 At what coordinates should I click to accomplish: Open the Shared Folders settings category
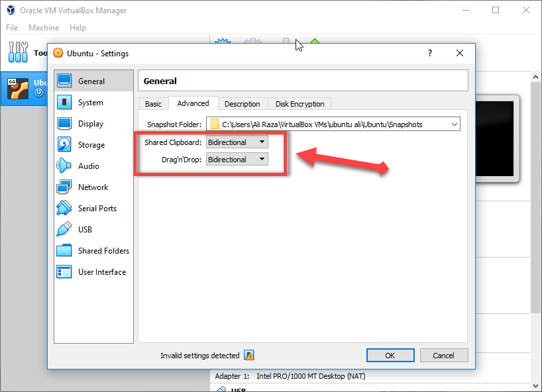tap(103, 251)
